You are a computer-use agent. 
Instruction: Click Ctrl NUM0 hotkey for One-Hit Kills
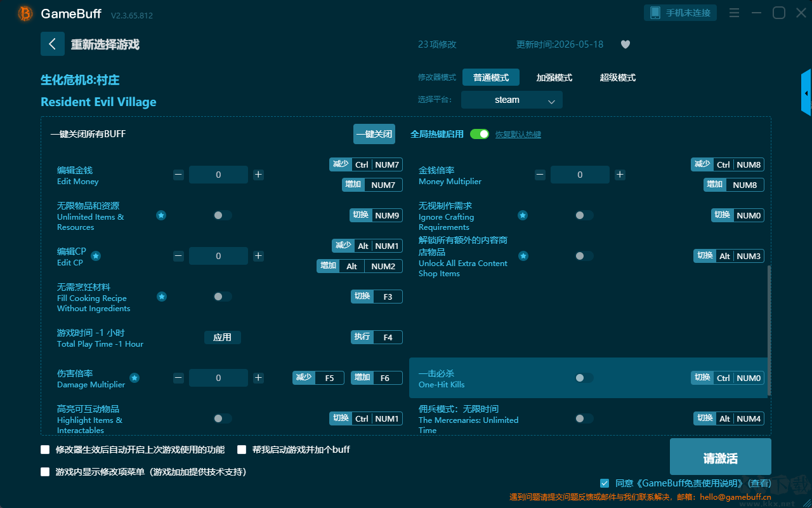[728, 378]
